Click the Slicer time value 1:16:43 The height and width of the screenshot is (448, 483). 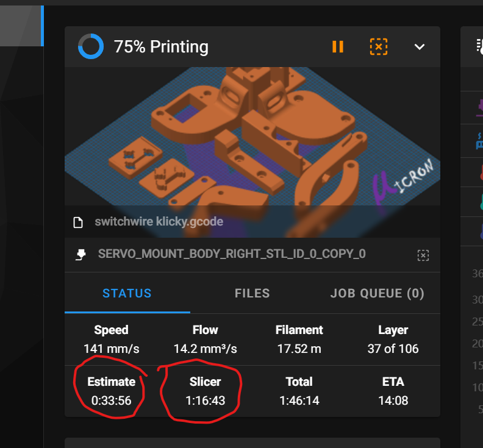205,401
